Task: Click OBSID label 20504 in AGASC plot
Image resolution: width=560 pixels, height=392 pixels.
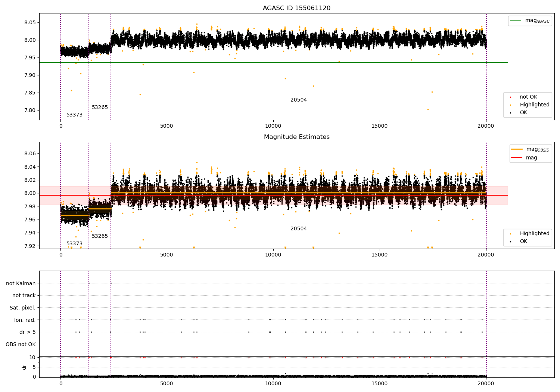Action: (298, 100)
